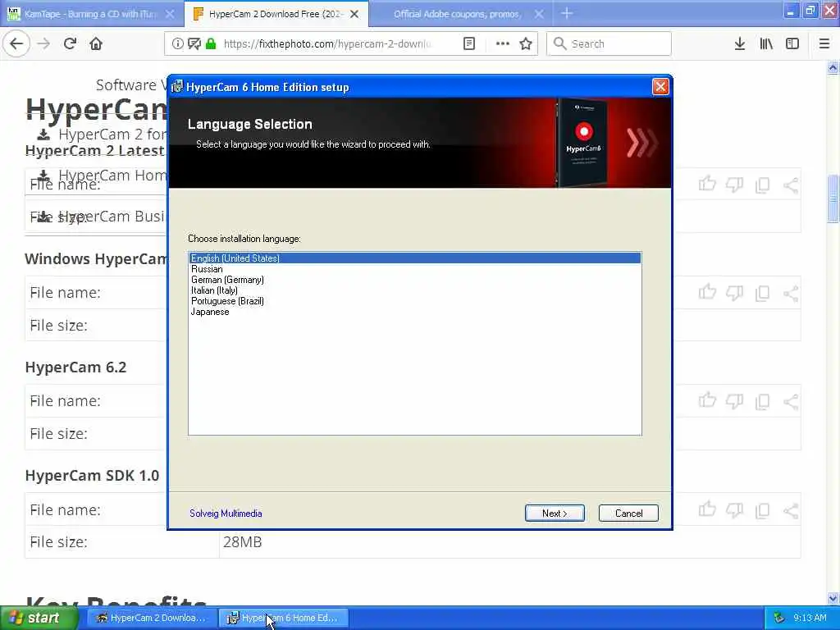Click the 9:13 AM taskbar clock
840x630 pixels.
click(810, 618)
